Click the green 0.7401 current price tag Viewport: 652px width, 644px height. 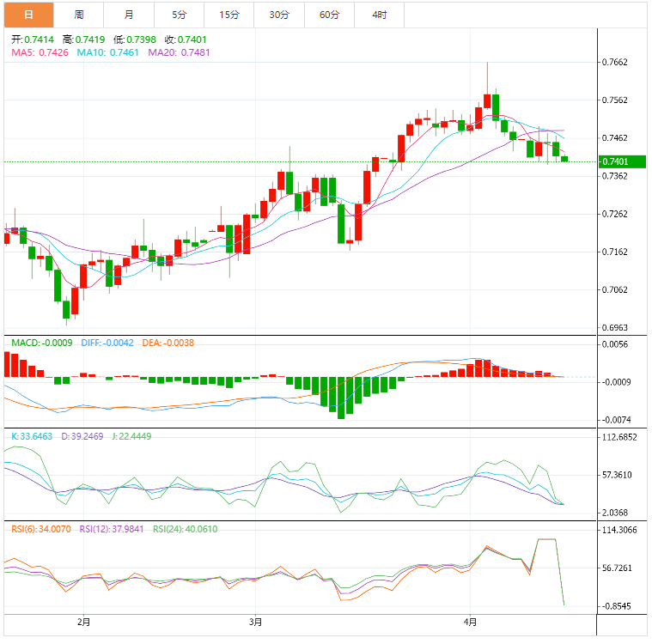tap(615, 161)
